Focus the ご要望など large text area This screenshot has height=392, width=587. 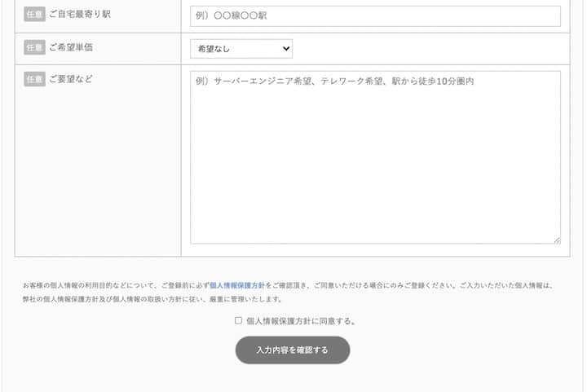click(x=375, y=163)
